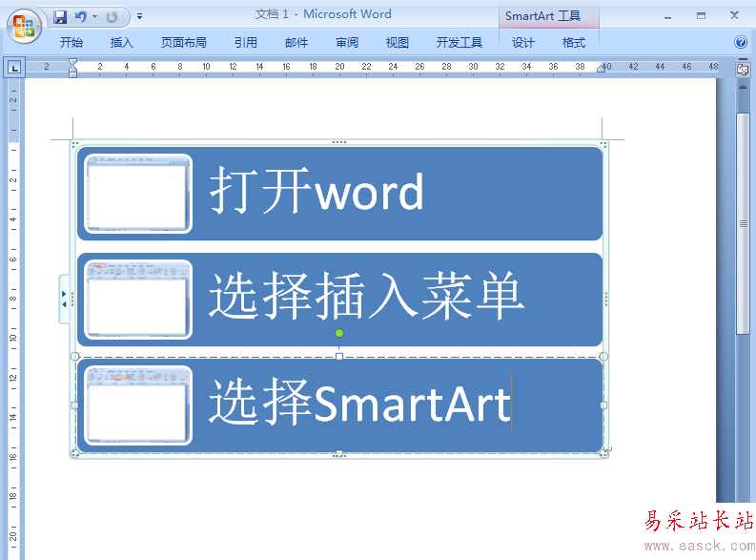The height and width of the screenshot is (560, 756).
Task: Open the 邮件 tab
Action: pos(296,42)
